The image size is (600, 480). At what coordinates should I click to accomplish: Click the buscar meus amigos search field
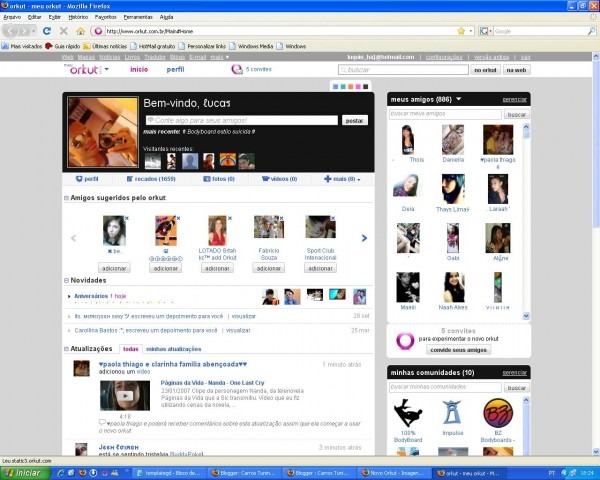[x=443, y=115]
